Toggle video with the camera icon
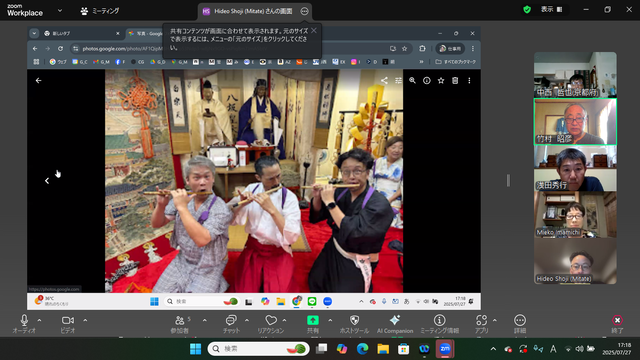Image resolution: width=640 pixels, height=360 pixels. [x=67, y=320]
